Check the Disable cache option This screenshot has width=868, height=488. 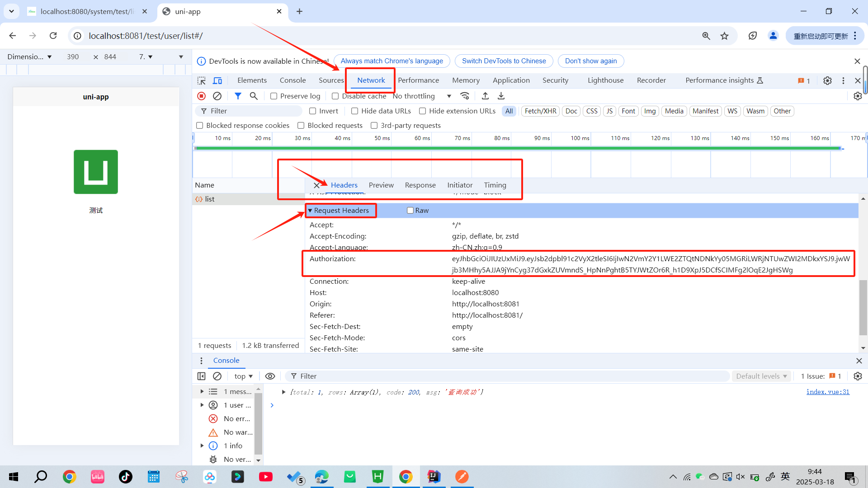click(x=335, y=96)
